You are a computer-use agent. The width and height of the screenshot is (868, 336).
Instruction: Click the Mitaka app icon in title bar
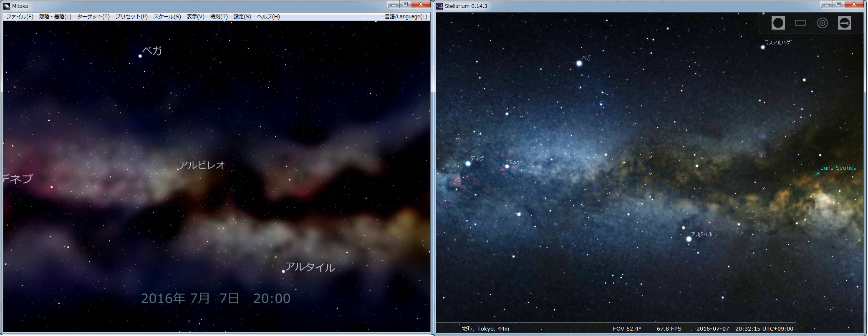point(7,6)
